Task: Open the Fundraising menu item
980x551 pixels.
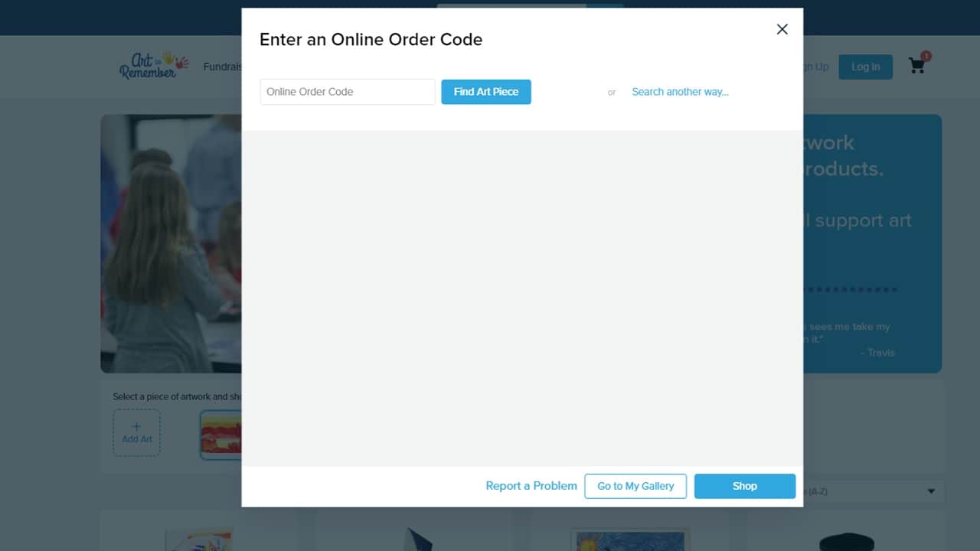Action: tap(223, 67)
